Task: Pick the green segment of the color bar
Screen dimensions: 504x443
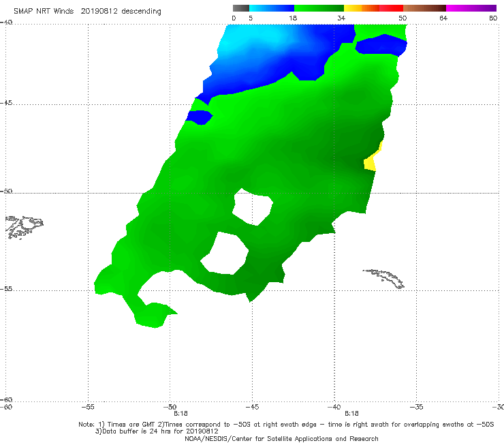Action: pos(319,8)
